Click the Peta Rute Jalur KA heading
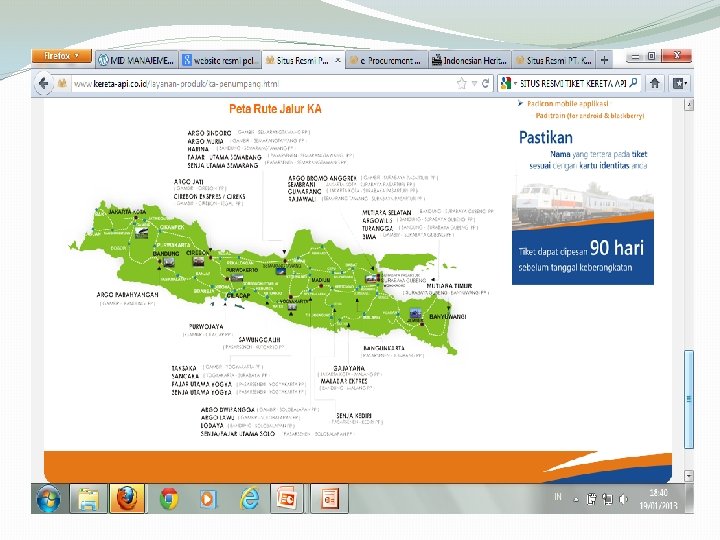This screenshot has width=720, height=540. [275, 109]
